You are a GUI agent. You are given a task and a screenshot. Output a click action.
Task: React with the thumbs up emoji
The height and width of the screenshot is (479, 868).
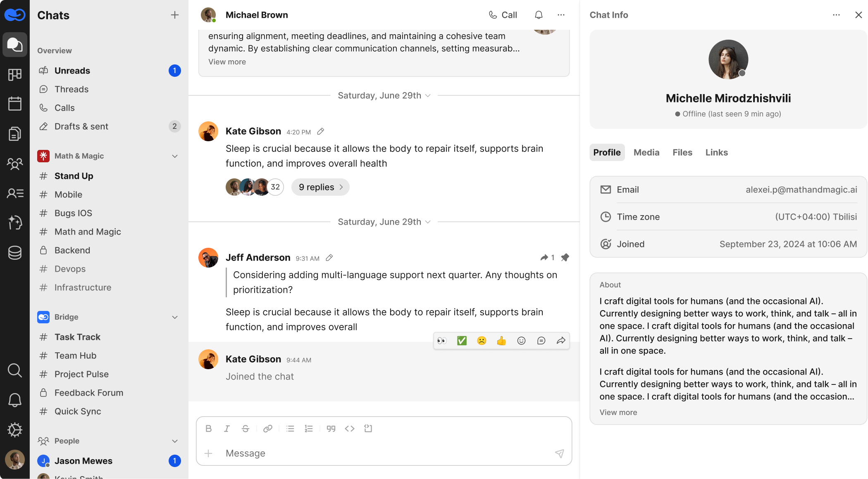click(501, 341)
